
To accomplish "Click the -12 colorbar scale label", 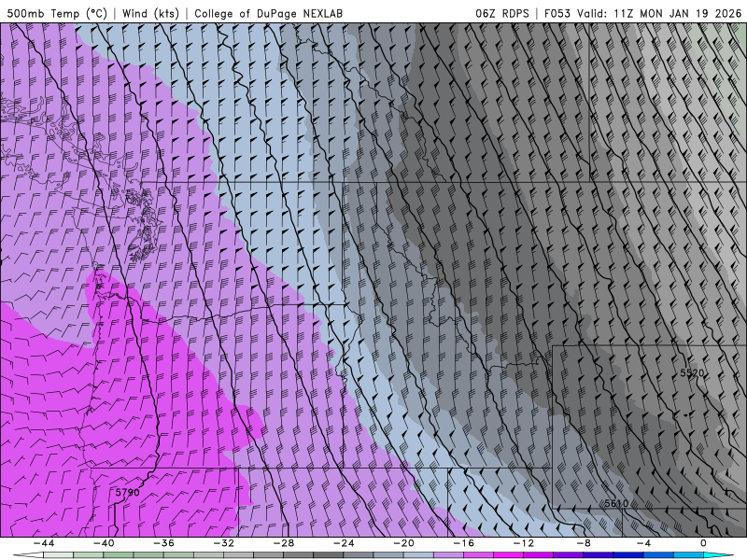I will pos(524,543).
